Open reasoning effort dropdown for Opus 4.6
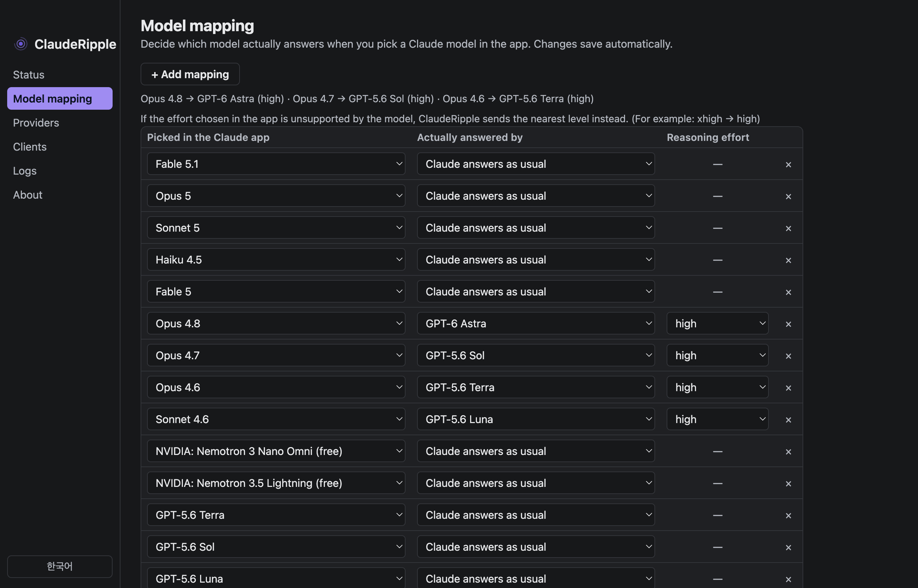The image size is (918, 588). [718, 387]
